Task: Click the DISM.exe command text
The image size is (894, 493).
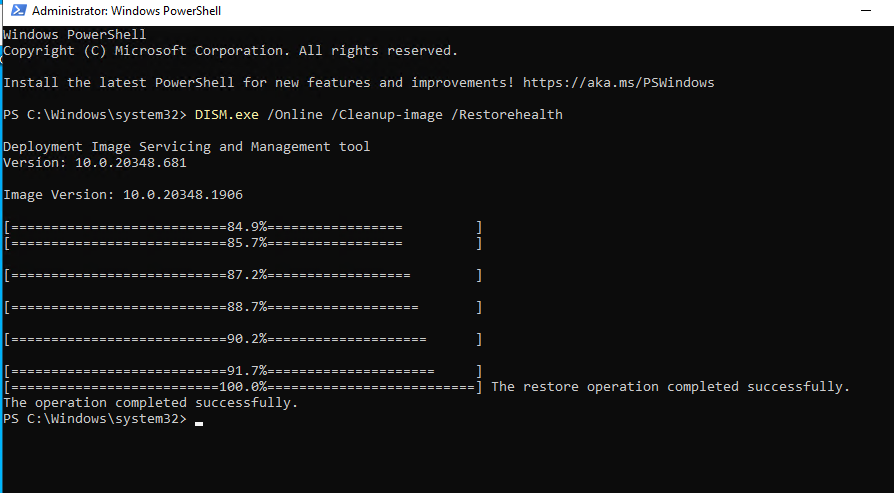Action: coord(227,115)
